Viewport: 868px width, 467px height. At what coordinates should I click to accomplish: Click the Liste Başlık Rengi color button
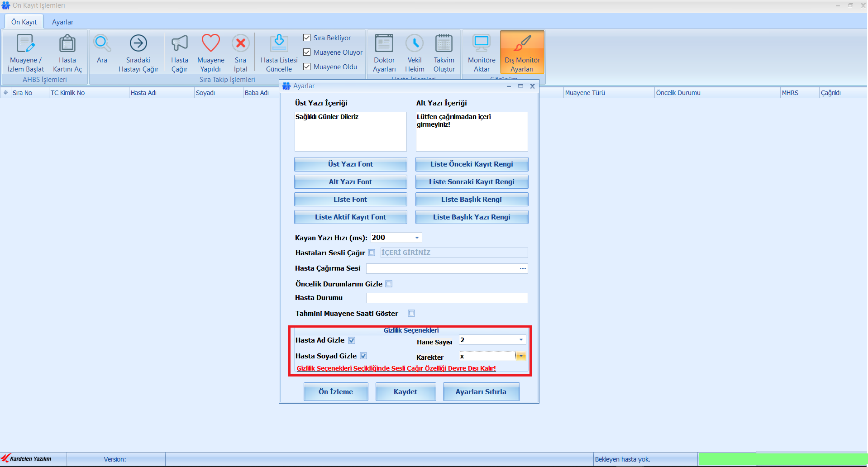(472, 200)
